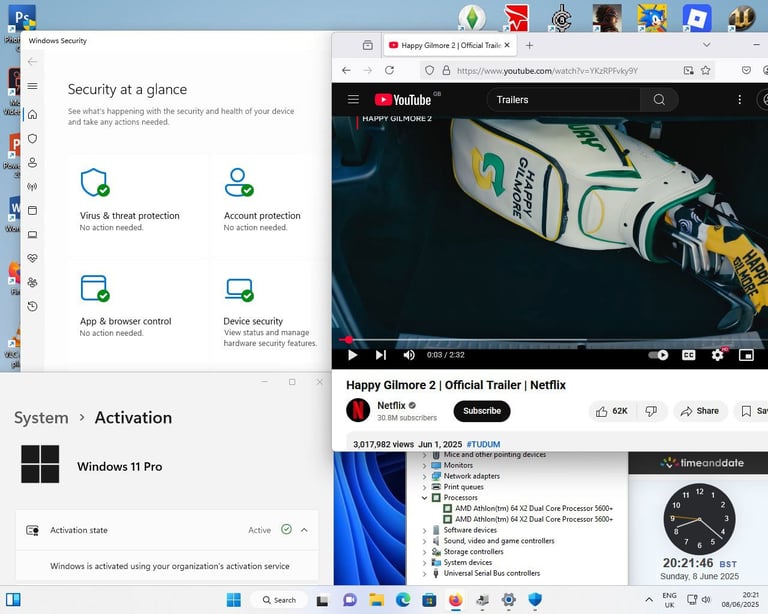Open a new Firefox tab
The width and height of the screenshot is (768, 614).
click(x=529, y=45)
